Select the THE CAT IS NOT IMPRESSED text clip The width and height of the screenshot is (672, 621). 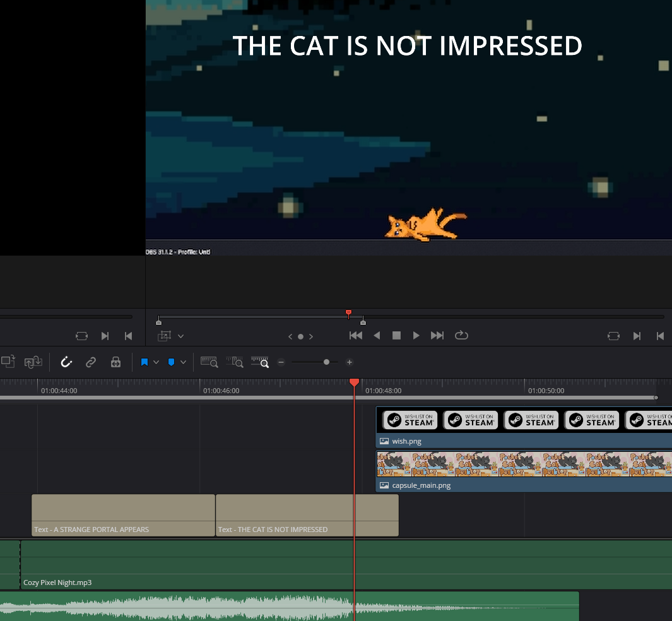307,515
